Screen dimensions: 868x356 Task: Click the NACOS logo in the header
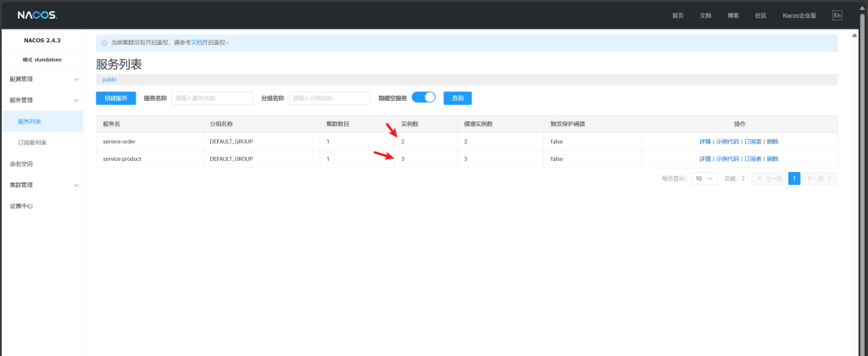tap(36, 14)
